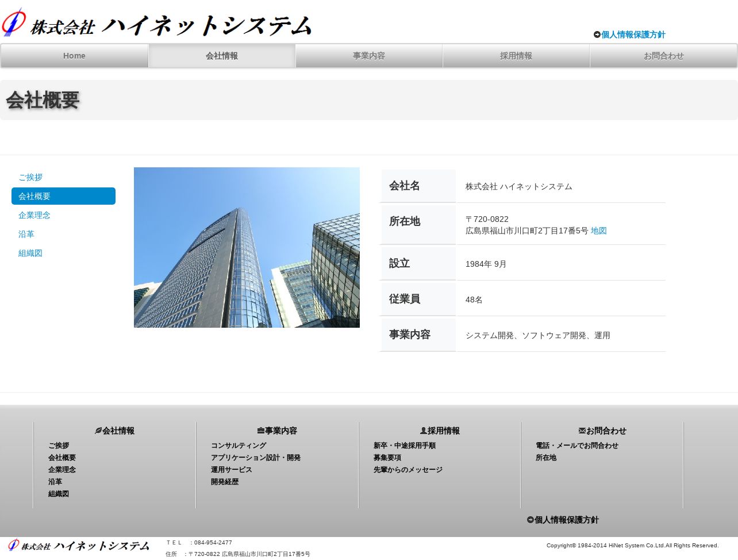Open footer link 所在地
Viewport: 738px width, 560px height.
click(x=546, y=458)
